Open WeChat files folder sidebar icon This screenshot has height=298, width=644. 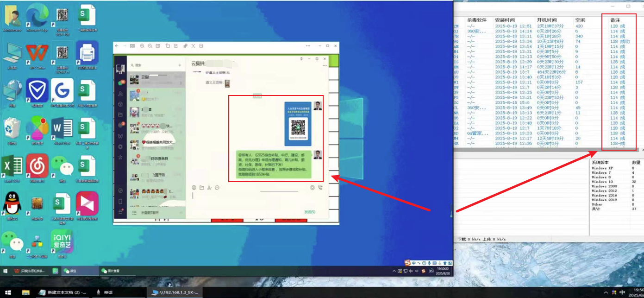(x=120, y=114)
